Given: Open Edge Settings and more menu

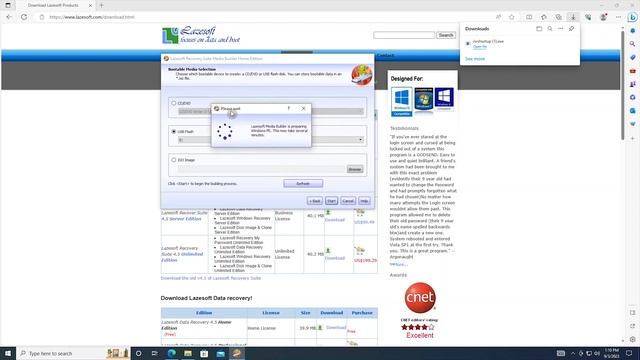Looking at the screenshot, I should [618, 17].
